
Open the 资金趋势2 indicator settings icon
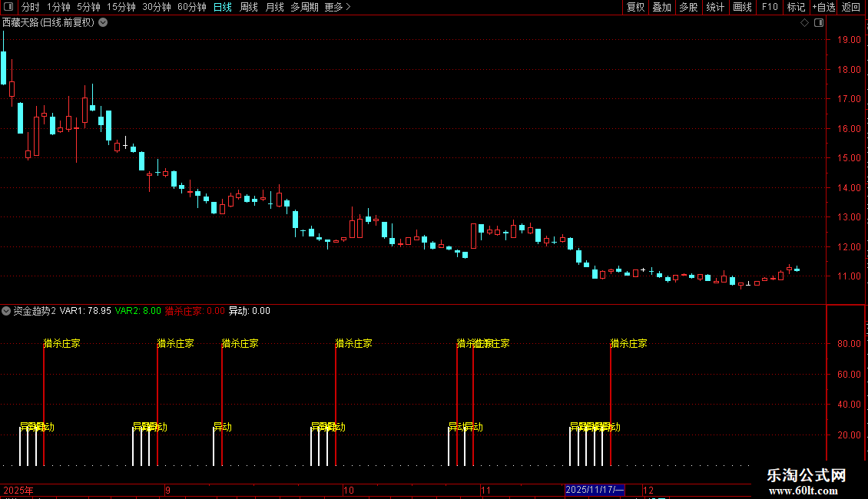6,311
